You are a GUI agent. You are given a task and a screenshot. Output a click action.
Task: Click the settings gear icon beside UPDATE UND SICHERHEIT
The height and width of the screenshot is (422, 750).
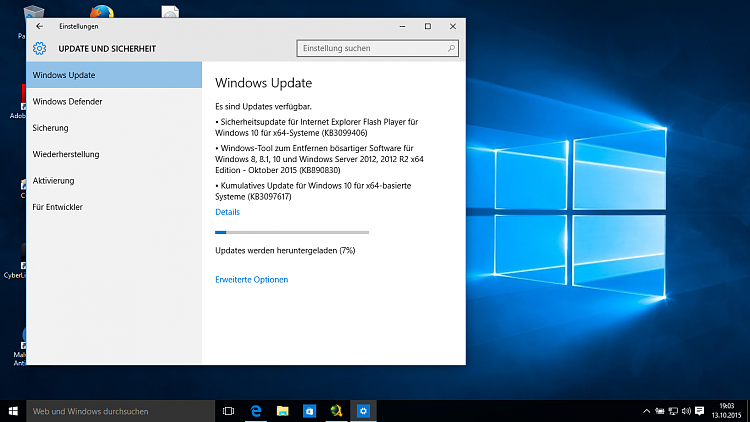tap(40, 48)
